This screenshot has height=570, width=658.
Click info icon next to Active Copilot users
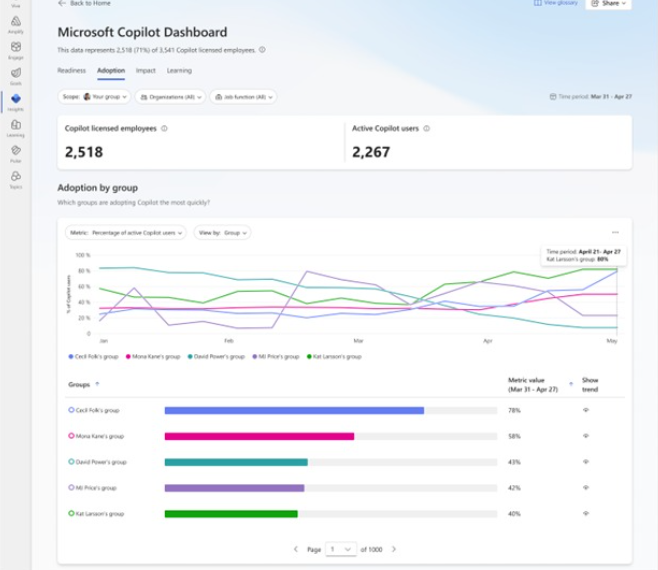point(426,128)
